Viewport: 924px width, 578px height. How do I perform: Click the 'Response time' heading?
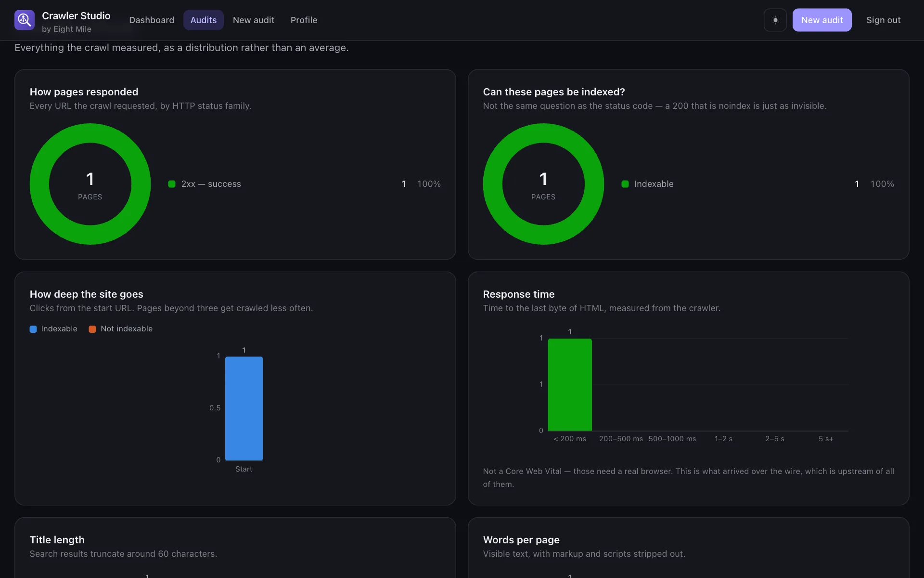[x=519, y=294]
